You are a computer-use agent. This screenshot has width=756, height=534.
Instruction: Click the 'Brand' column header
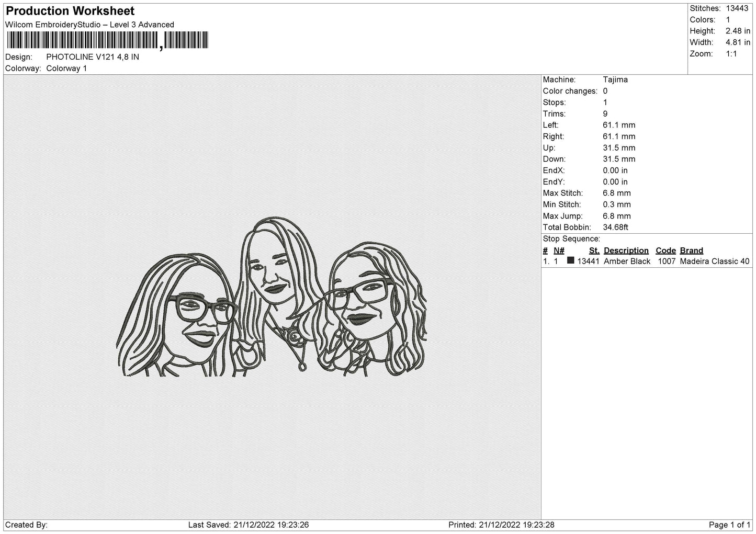(x=692, y=251)
